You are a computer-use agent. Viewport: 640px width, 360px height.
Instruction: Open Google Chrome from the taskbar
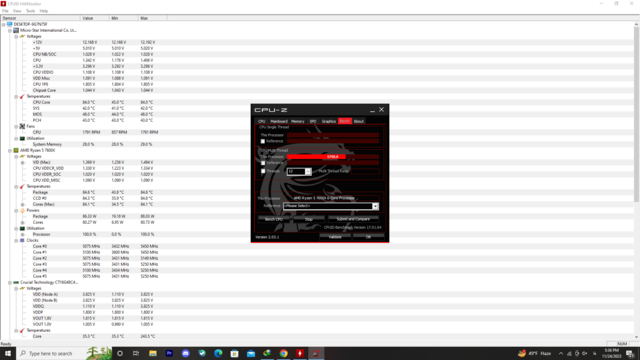pyautogui.click(x=283, y=353)
